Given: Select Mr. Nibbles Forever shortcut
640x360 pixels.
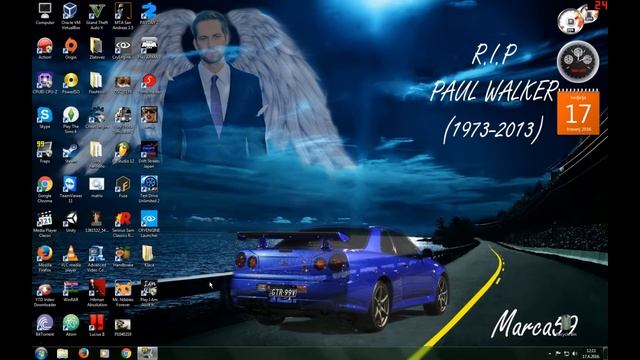Looking at the screenshot, I should [x=123, y=293].
